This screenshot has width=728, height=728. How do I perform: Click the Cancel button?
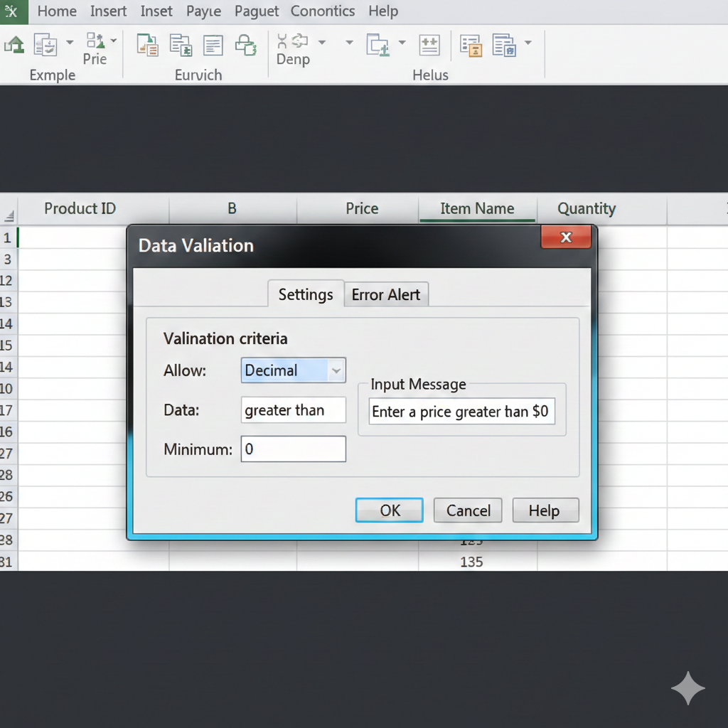click(467, 510)
